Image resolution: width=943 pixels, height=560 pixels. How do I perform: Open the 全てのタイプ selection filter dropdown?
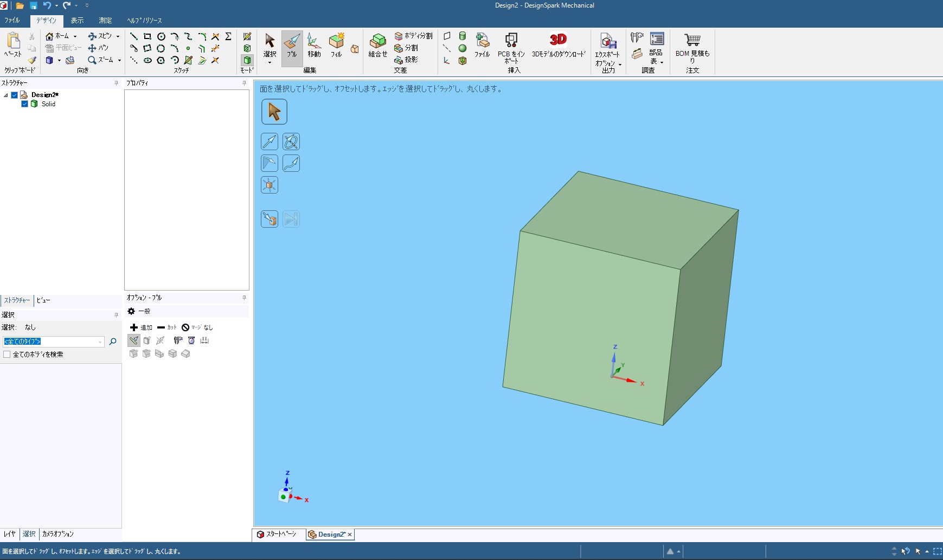point(100,342)
